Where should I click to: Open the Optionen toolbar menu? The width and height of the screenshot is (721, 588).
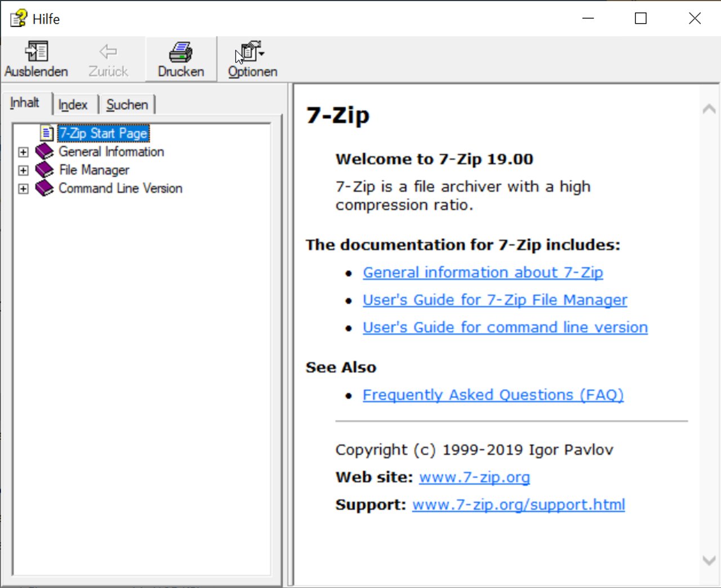point(252,59)
